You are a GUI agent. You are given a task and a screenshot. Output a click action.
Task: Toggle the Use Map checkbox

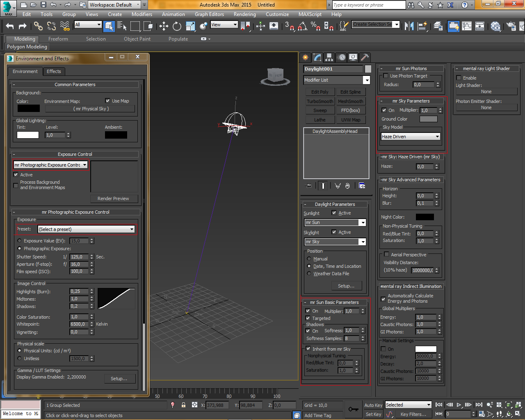point(107,101)
